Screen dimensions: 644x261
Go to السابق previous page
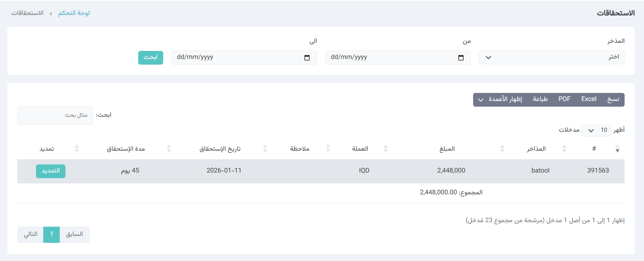[74, 235]
